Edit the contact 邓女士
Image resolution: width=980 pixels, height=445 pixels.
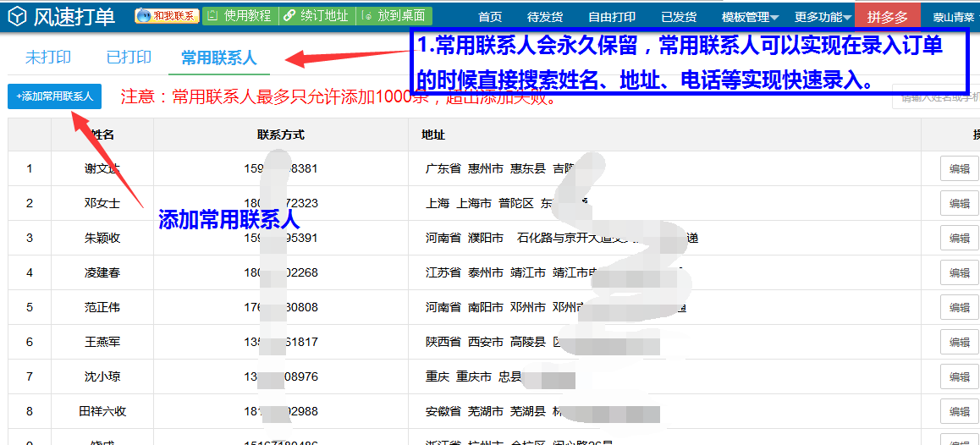[x=960, y=203]
